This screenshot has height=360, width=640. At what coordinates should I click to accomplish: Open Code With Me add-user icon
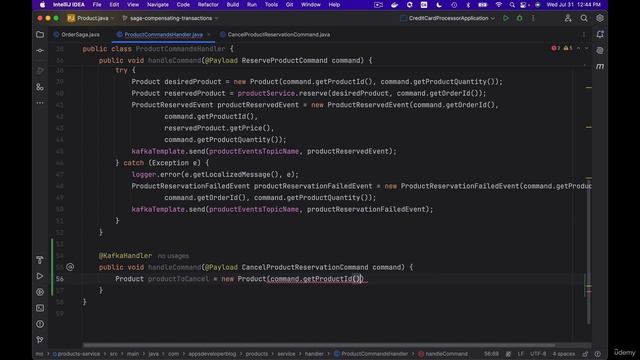[x=568, y=18]
